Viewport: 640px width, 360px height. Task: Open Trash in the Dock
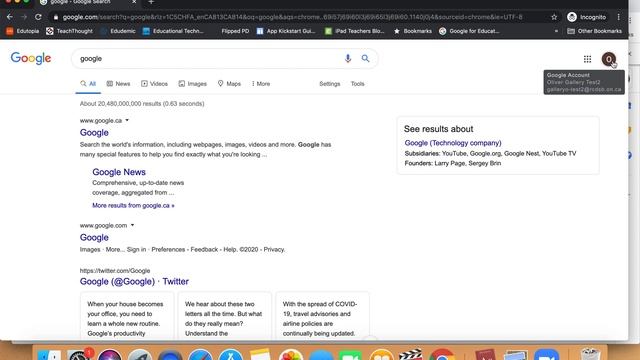click(590, 354)
